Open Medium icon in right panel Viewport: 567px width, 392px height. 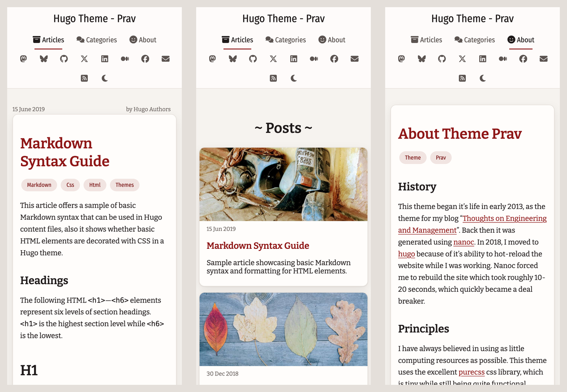[503, 59]
